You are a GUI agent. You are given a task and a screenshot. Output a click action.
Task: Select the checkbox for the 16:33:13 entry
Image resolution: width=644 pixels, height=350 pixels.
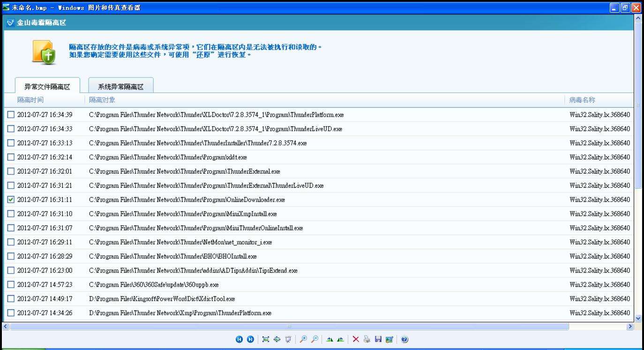tap(11, 143)
